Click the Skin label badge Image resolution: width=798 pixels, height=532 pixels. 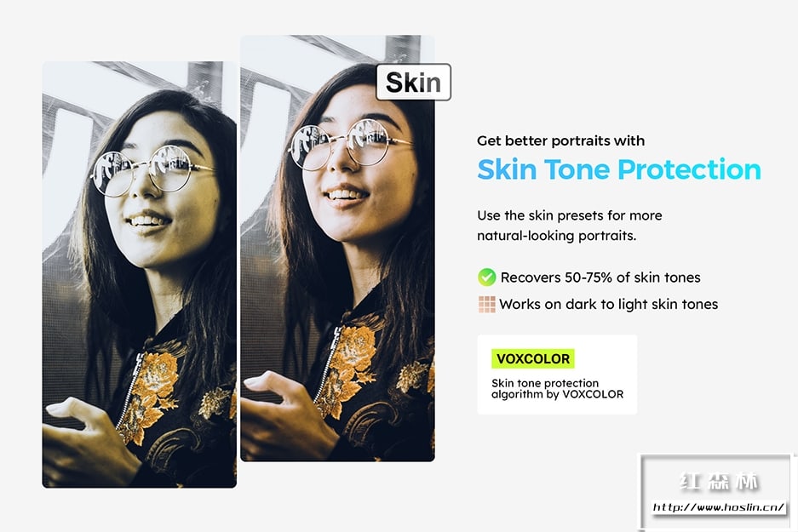click(413, 82)
